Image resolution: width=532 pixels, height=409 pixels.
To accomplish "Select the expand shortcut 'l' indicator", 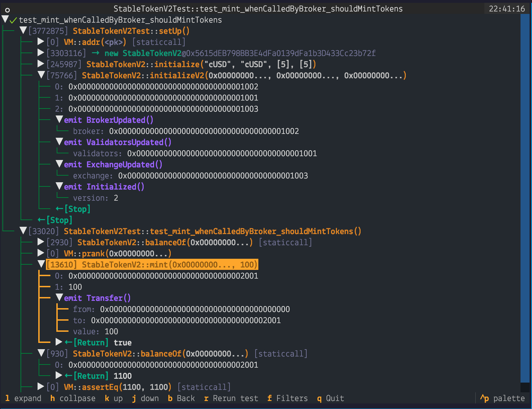I will [8, 398].
